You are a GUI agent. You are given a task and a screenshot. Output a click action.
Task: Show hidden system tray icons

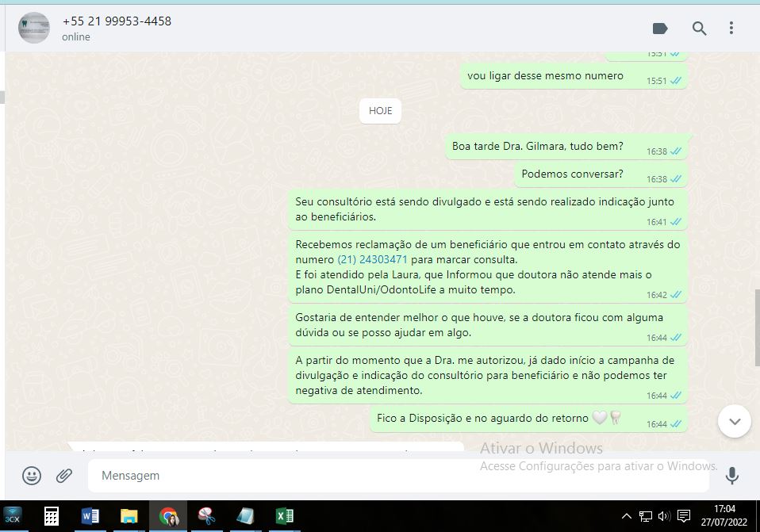(627, 517)
